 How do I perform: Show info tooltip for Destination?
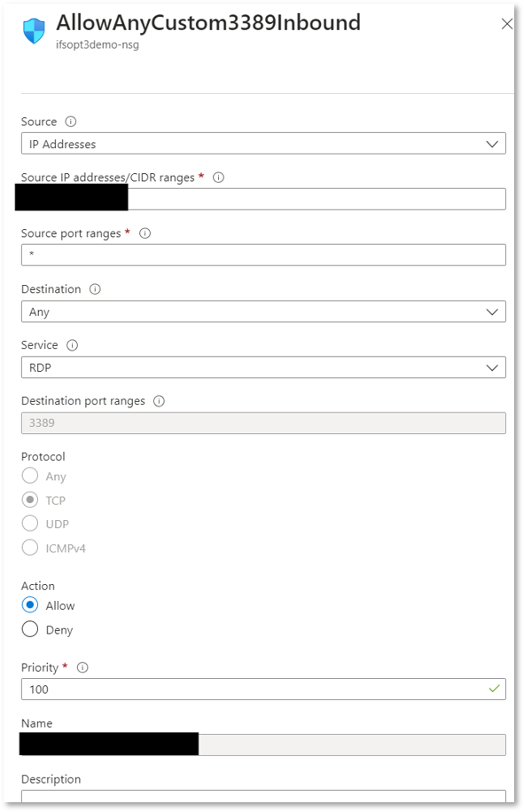point(95,289)
